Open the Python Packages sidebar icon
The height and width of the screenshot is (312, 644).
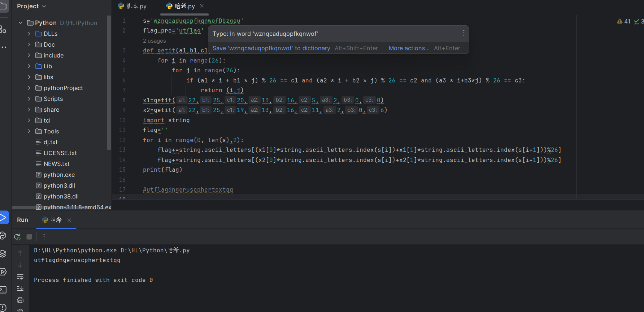click(x=3, y=236)
